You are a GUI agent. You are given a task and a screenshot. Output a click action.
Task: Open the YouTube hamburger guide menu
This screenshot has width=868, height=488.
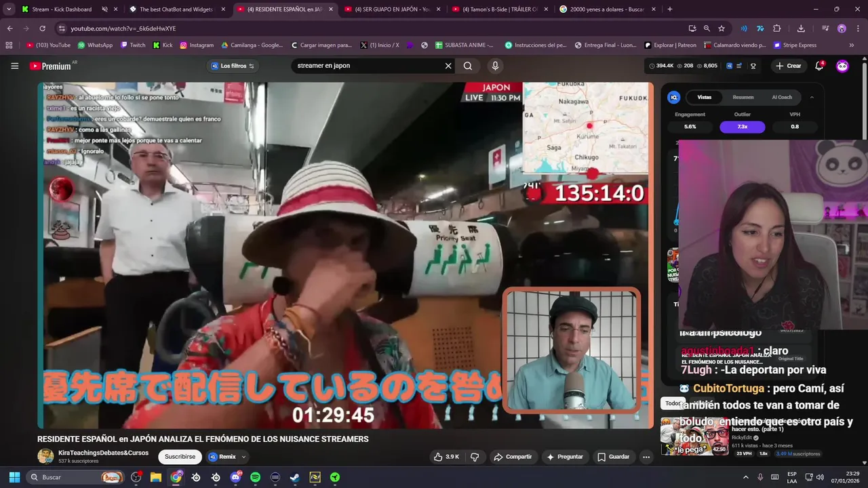pyautogui.click(x=14, y=66)
